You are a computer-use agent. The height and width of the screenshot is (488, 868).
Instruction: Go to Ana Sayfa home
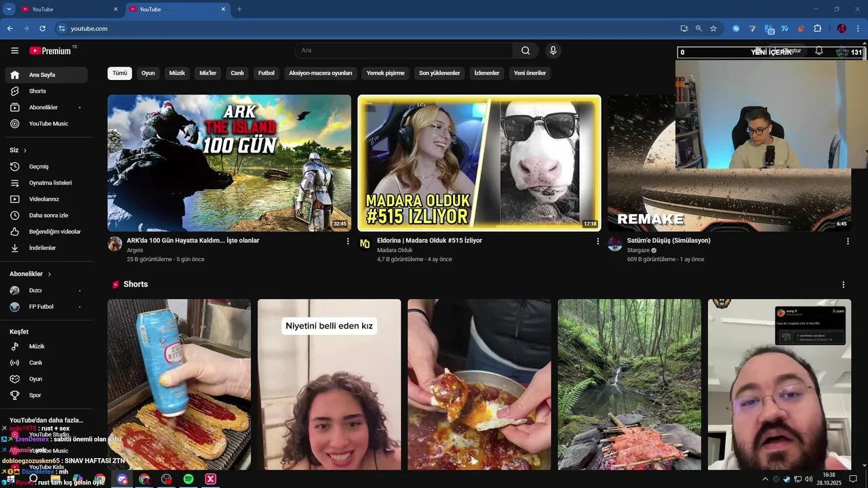(x=46, y=75)
